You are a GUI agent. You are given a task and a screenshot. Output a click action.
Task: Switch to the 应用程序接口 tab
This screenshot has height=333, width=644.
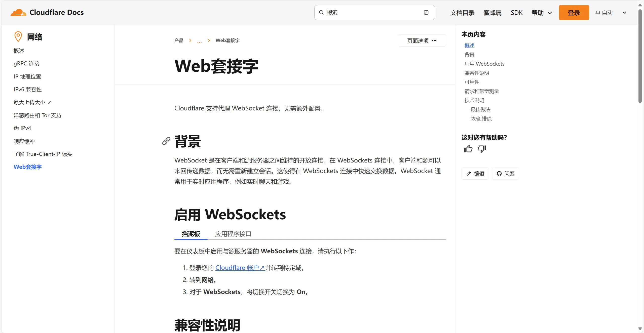pos(233,234)
